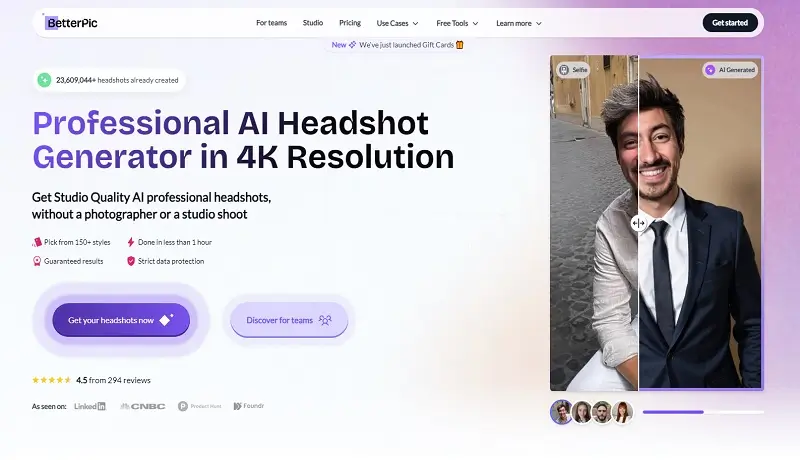Open the For teams nav item
Image resolution: width=800 pixels, height=460 pixels.
[270, 22]
